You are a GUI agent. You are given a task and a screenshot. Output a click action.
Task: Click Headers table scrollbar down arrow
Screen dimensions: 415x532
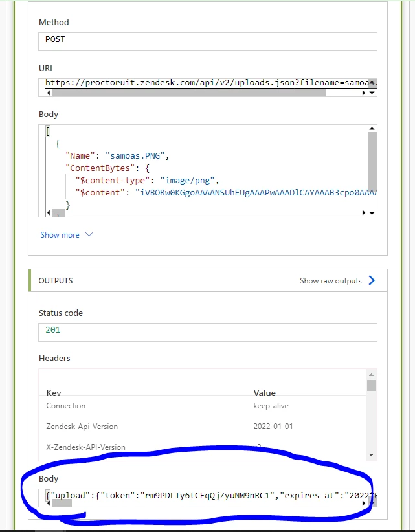click(x=371, y=455)
